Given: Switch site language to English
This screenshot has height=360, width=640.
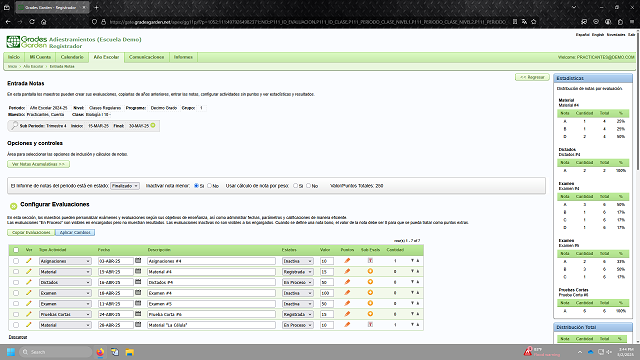Looking at the screenshot, I should (598, 35).
